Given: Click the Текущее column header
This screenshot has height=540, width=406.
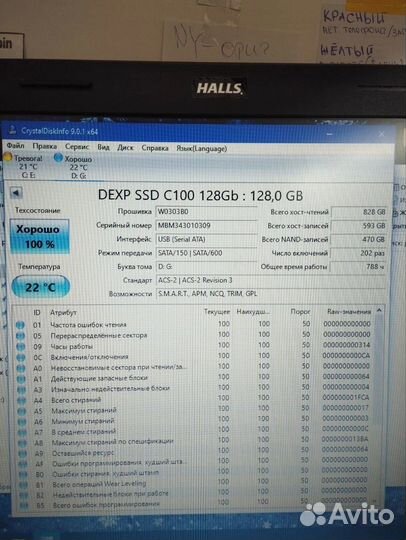Looking at the screenshot, I should [x=217, y=312].
